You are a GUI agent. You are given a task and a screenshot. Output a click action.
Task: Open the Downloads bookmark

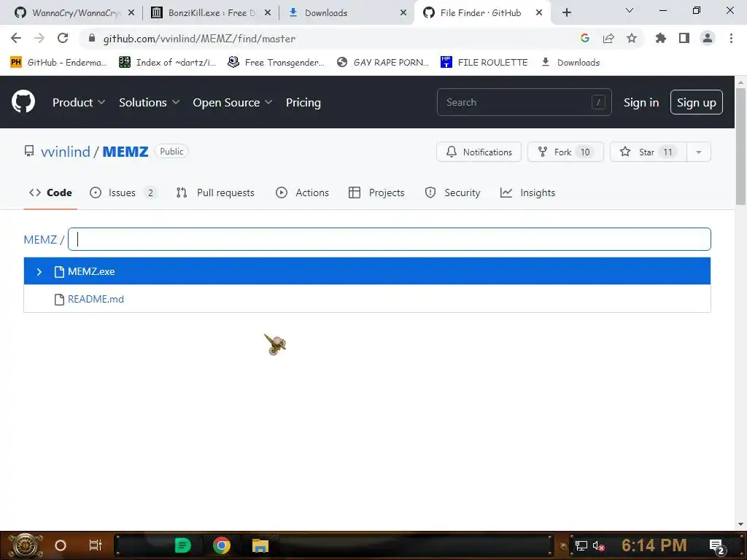[570, 63]
